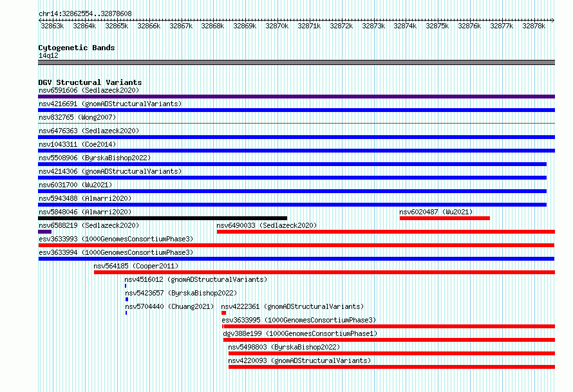Click the red esv3633995 variant bar
Screen dimensions: 573x392
pos(388,326)
